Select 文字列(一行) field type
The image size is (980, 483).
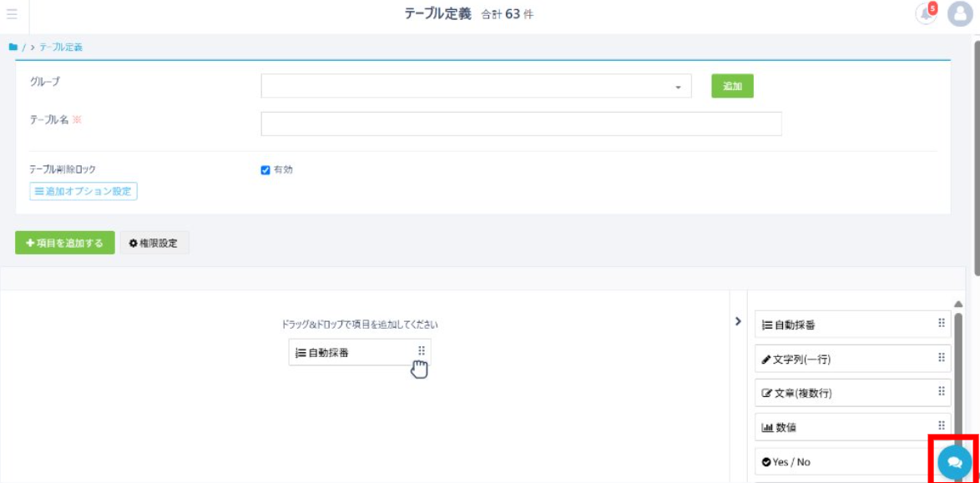tap(853, 359)
